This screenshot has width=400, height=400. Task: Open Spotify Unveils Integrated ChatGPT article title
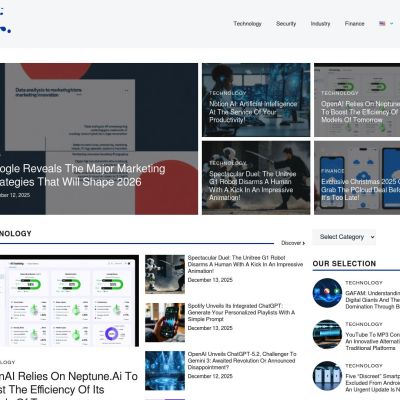click(x=241, y=312)
